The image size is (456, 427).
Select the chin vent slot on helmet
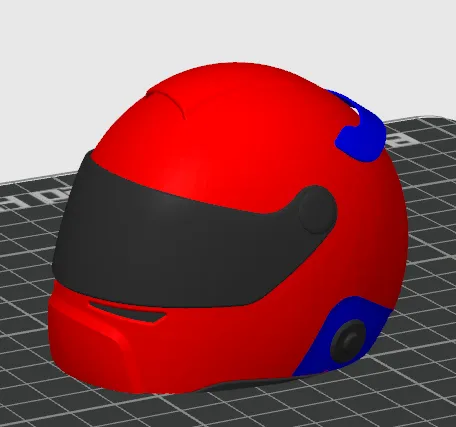(127, 311)
